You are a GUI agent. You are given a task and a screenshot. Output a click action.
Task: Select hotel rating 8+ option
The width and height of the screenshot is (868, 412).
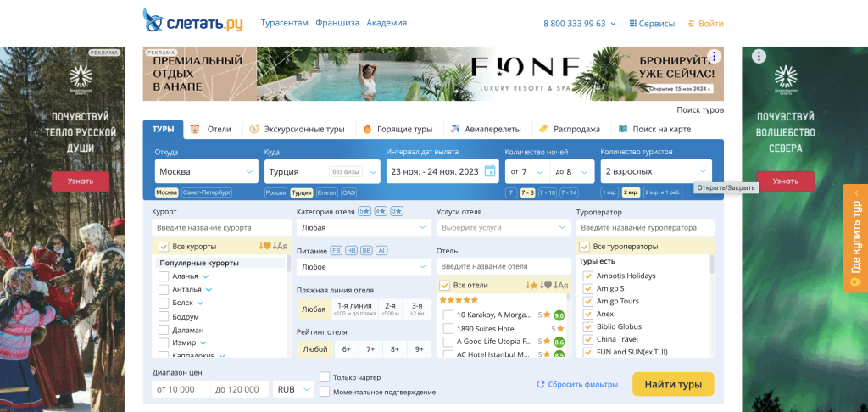[395, 349]
